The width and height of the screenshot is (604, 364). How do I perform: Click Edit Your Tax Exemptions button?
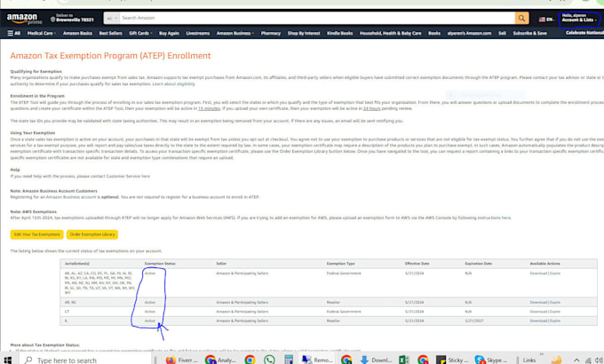pos(36,234)
